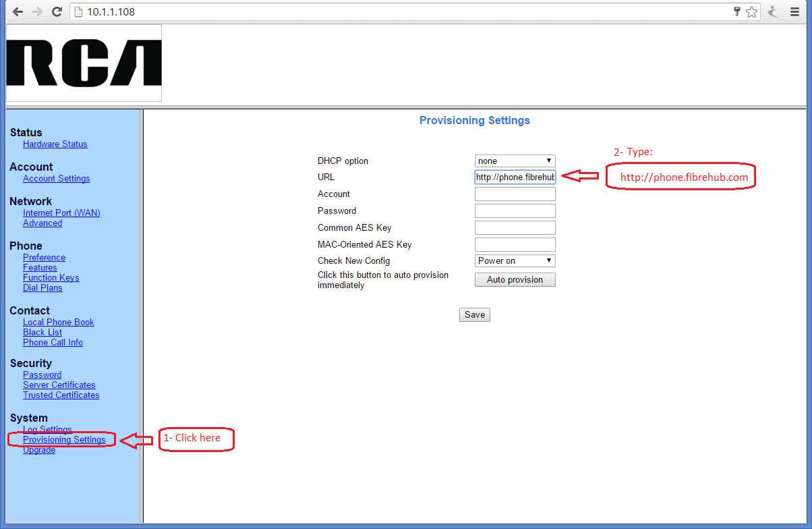
Task: Bookmark page with the star icon
Action: click(x=752, y=12)
